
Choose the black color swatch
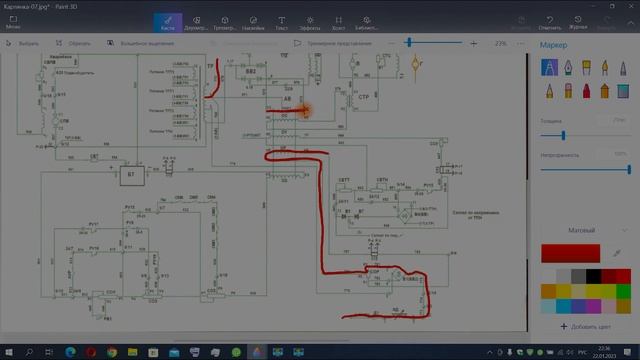coord(593,276)
